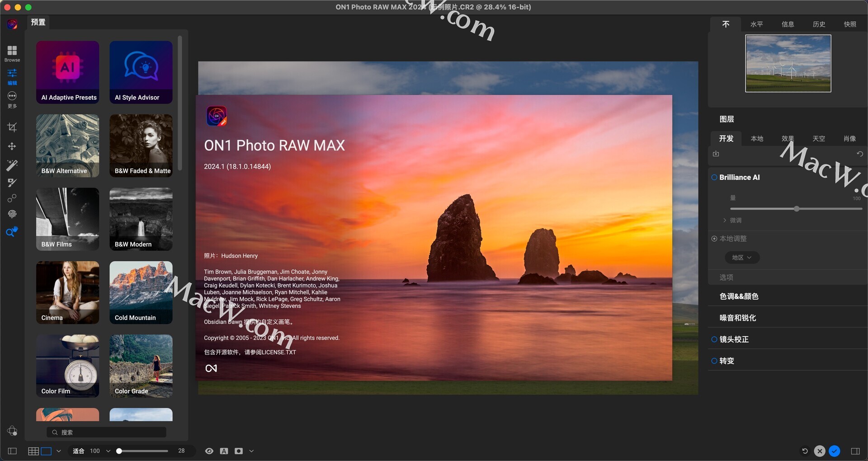The image size is (868, 461).
Task: Select the fingerprint refine tool
Action: (12, 214)
